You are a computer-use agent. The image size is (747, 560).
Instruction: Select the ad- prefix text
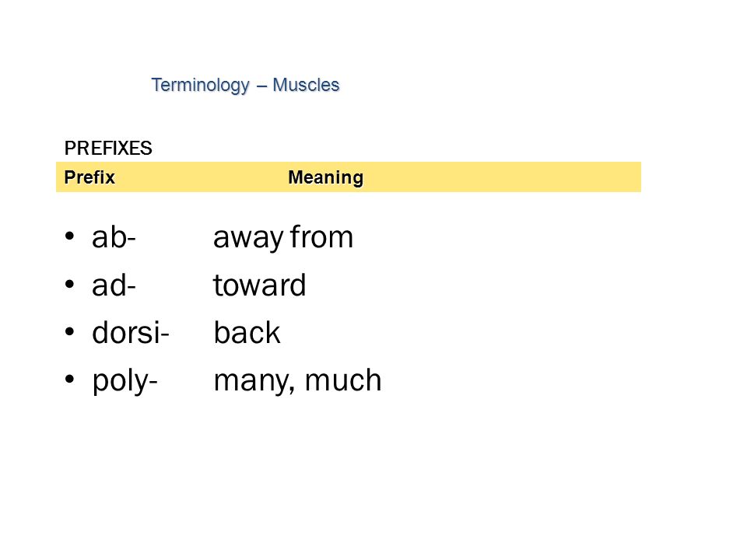pos(114,285)
